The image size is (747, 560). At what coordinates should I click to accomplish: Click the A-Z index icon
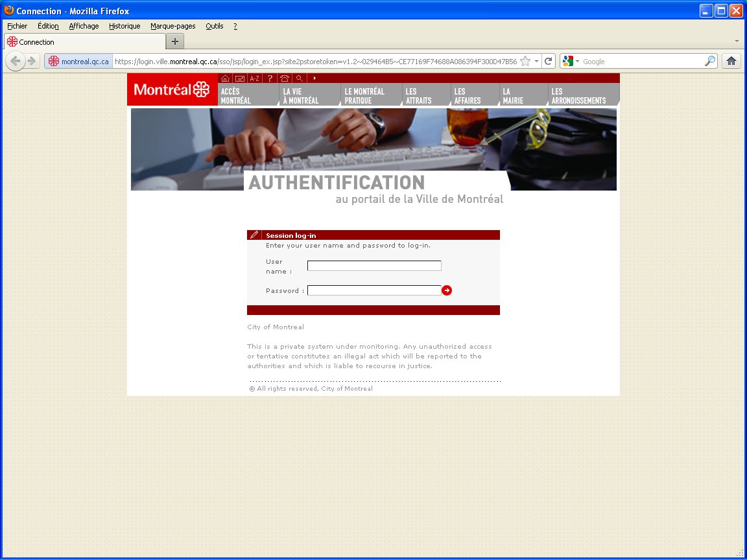pos(254,78)
